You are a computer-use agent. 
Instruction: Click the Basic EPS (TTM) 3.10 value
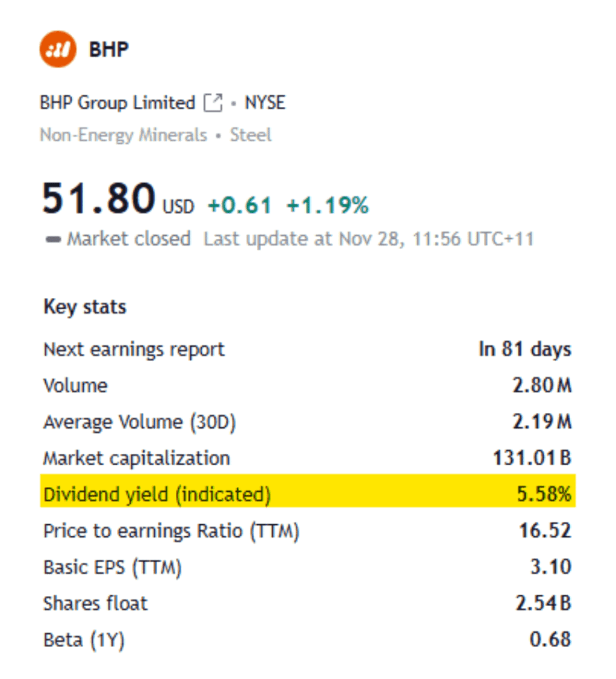(x=551, y=567)
